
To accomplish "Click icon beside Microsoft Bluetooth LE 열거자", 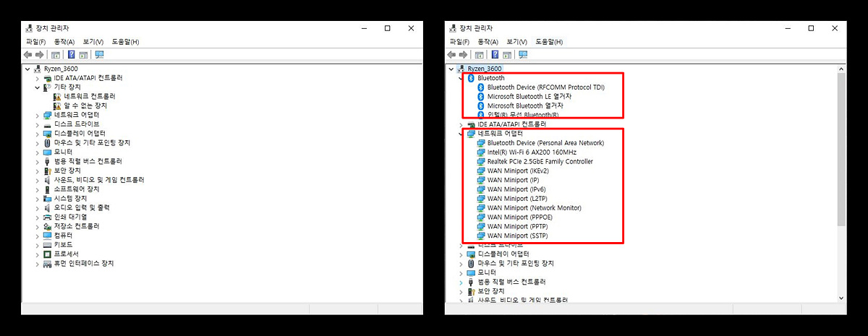I will (x=481, y=96).
